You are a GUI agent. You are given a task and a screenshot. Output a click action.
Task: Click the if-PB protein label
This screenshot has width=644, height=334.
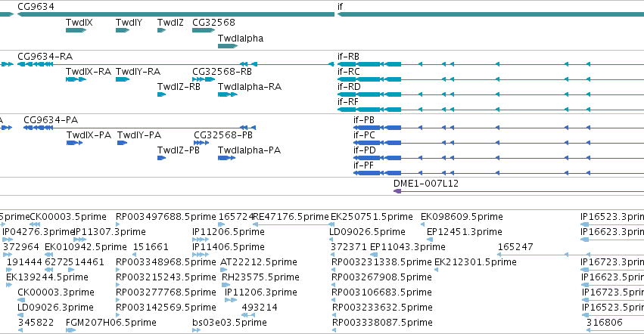(364, 120)
